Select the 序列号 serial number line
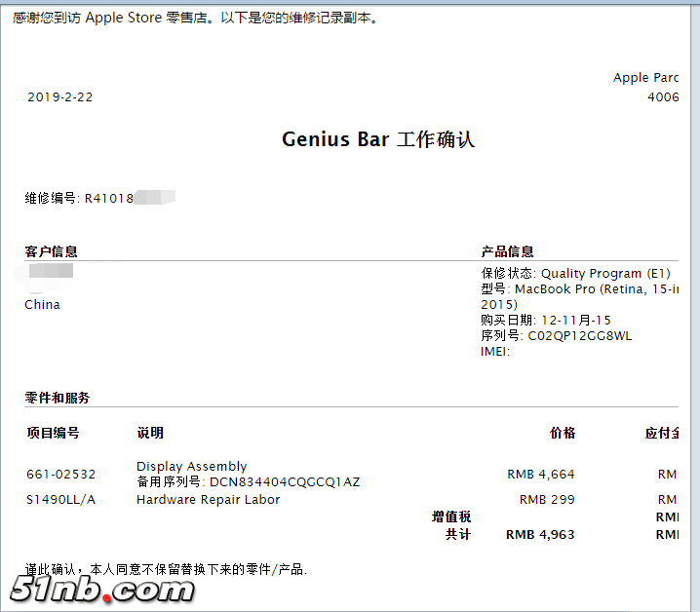700x612 pixels. coord(556,336)
